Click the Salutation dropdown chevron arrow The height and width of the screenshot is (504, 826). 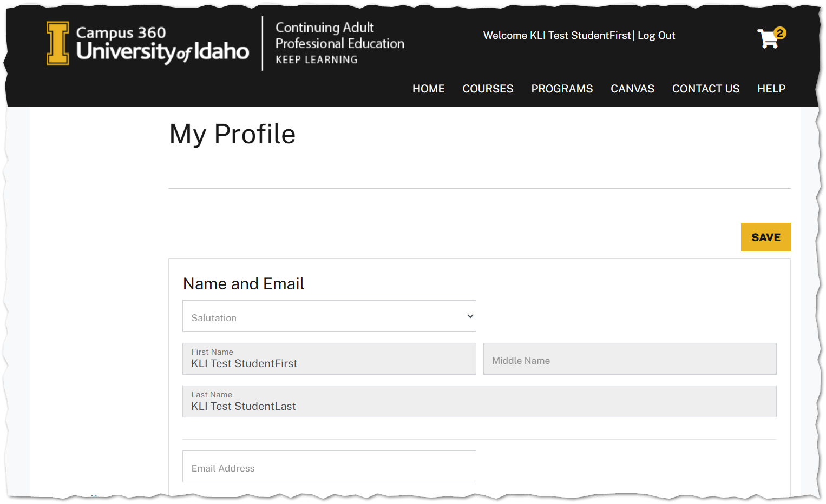pyautogui.click(x=469, y=316)
